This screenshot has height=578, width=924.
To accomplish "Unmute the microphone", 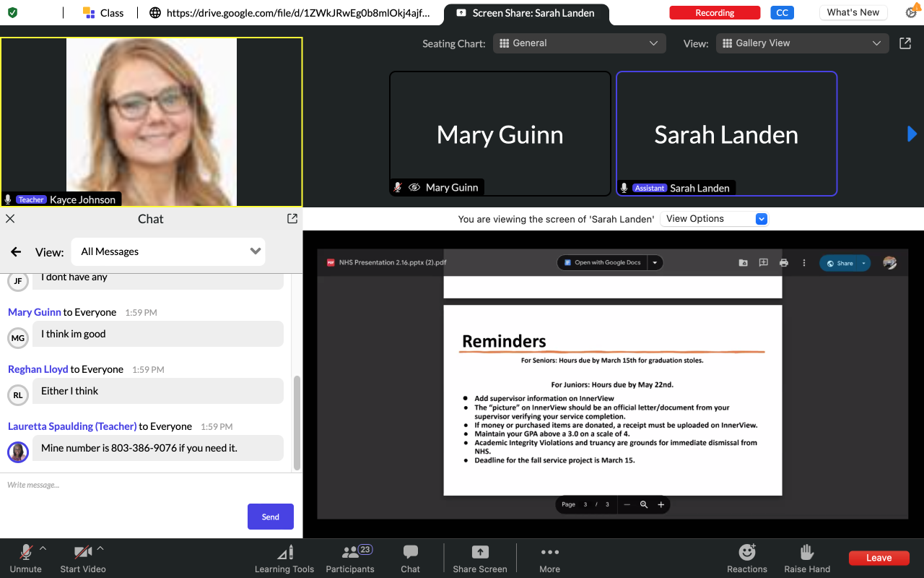I will click(25, 553).
